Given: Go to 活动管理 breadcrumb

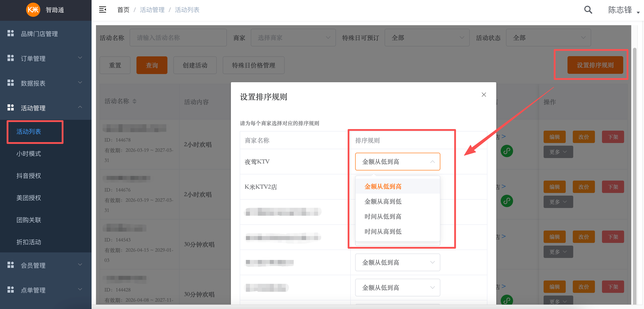Looking at the screenshot, I should (x=152, y=10).
